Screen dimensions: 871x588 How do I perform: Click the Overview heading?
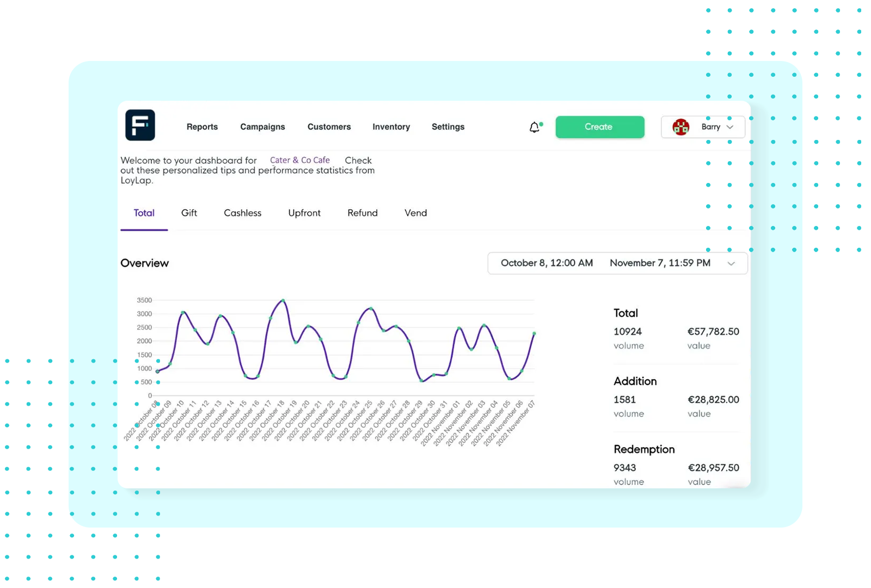tap(144, 263)
